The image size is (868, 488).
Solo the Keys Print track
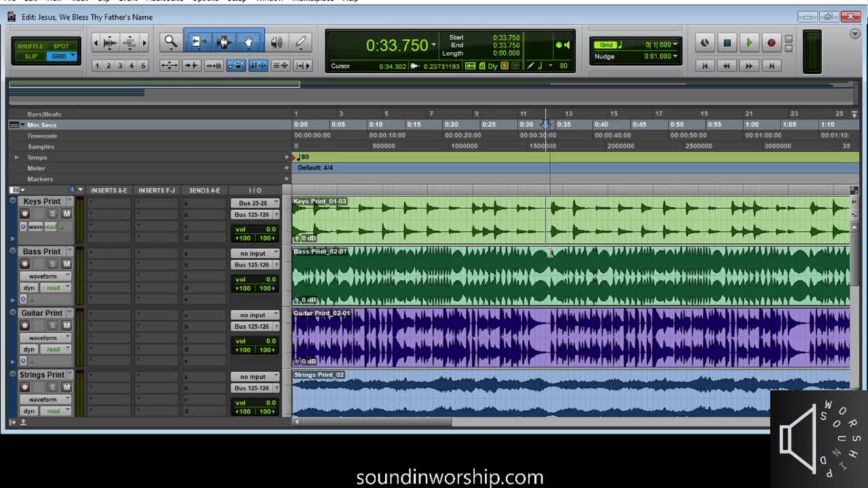tap(52, 213)
